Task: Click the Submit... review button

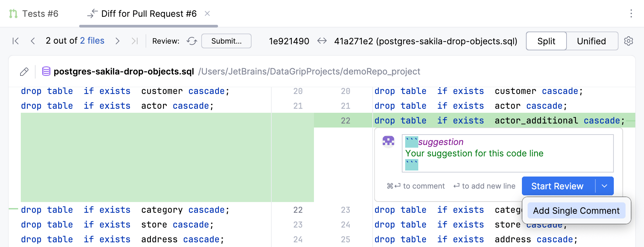Action: pyautogui.click(x=226, y=41)
